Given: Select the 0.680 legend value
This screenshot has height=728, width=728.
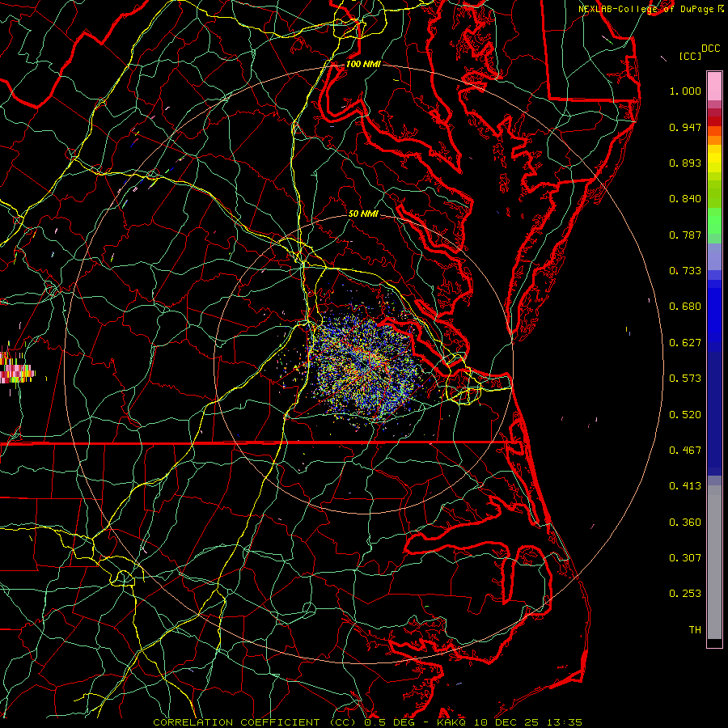Looking at the screenshot, I should (x=685, y=307).
